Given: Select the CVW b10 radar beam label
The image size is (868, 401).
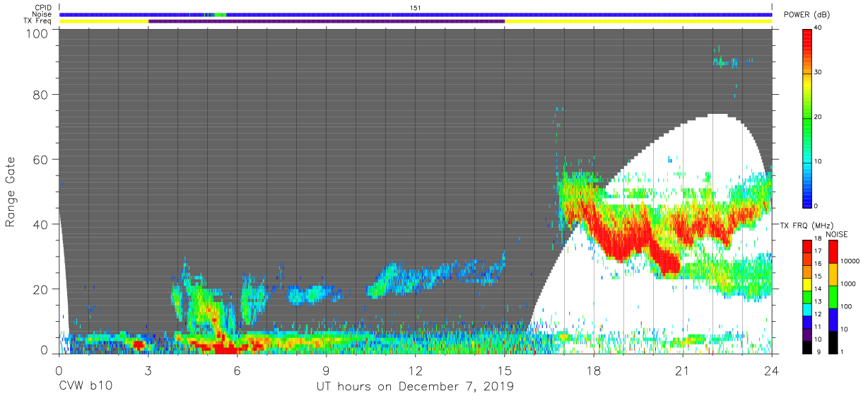Looking at the screenshot, I should click(x=85, y=387).
